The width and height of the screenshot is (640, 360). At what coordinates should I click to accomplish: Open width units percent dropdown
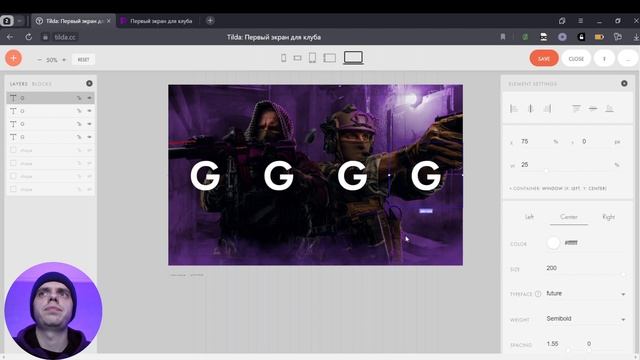click(x=617, y=165)
